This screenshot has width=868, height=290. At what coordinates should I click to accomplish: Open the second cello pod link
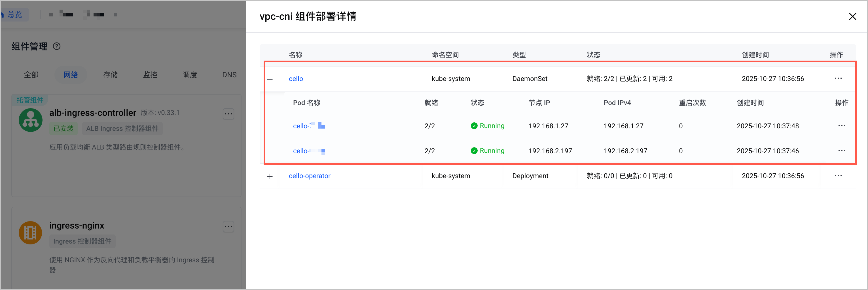309,151
